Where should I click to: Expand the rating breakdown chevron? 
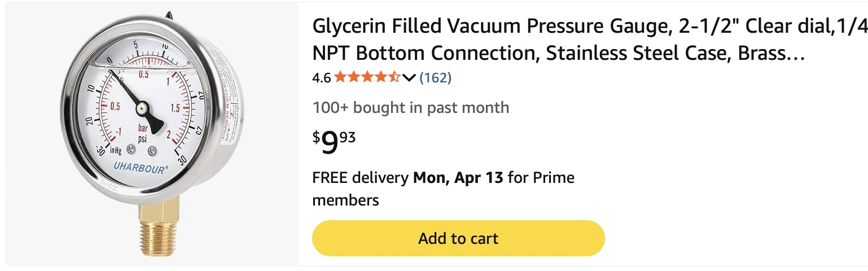coord(409,78)
